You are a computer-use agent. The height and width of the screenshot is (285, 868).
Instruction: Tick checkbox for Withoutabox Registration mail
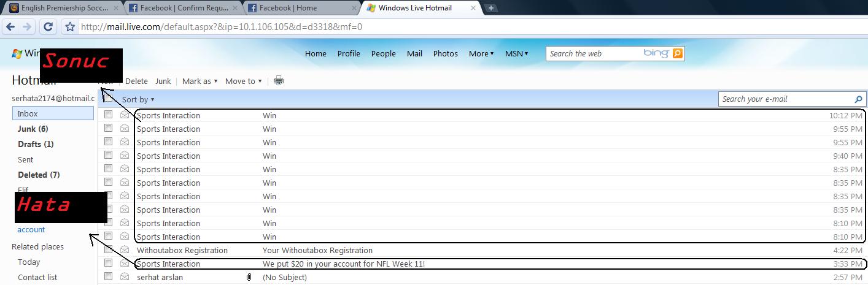point(108,249)
